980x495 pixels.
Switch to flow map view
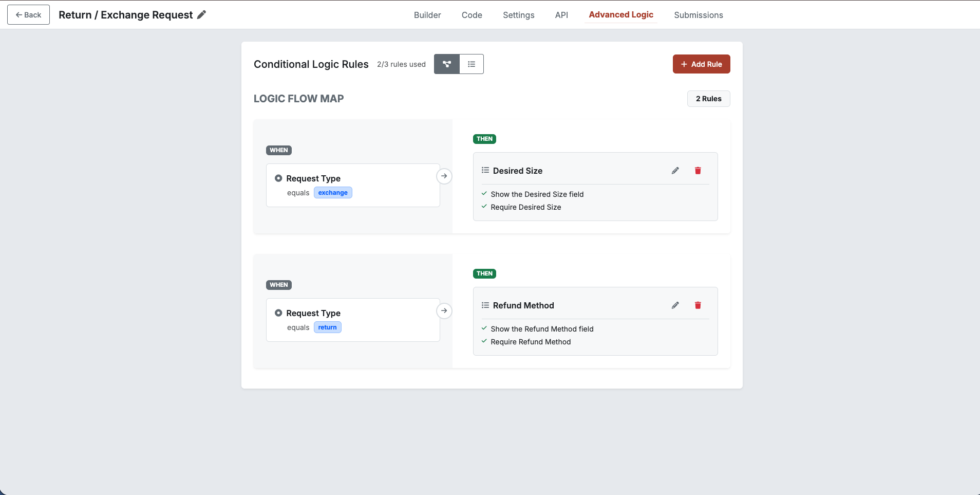(446, 64)
